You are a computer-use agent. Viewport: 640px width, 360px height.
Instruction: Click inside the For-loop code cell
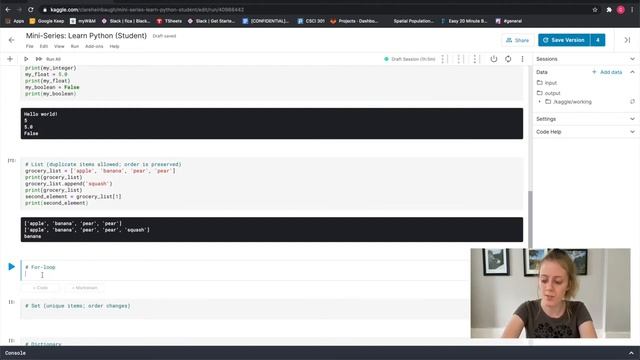(x=245, y=271)
